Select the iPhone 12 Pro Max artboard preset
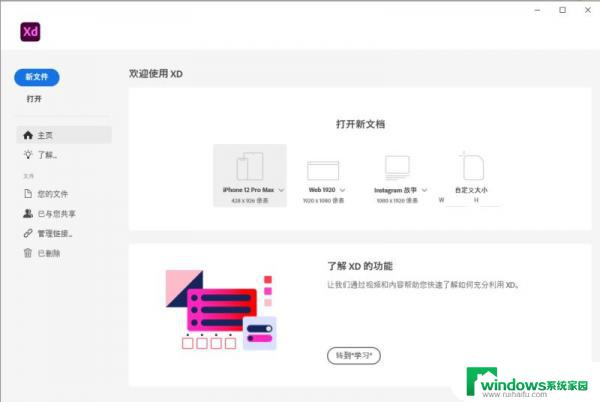Viewport: 600px width, 402px height. [x=250, y=176]
